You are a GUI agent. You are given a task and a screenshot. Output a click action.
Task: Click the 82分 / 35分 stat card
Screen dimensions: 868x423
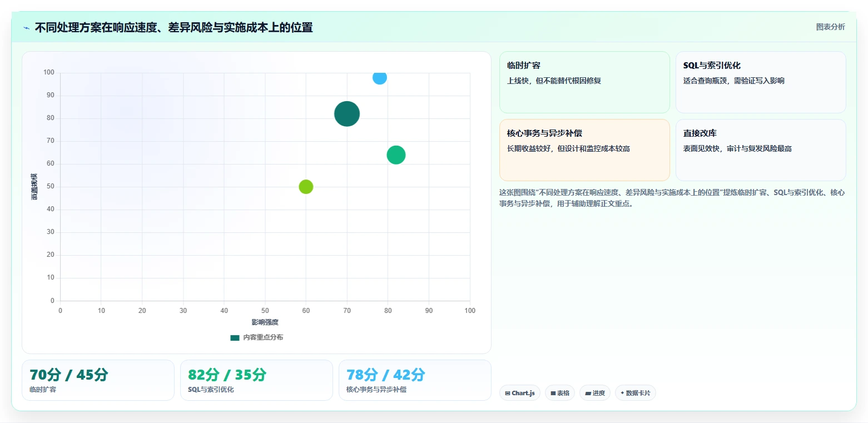click(256, 380)
